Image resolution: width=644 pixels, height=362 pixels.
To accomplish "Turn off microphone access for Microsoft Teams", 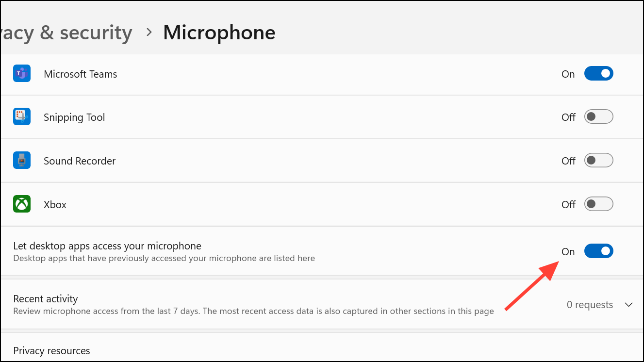I will [x=598, y=74].
